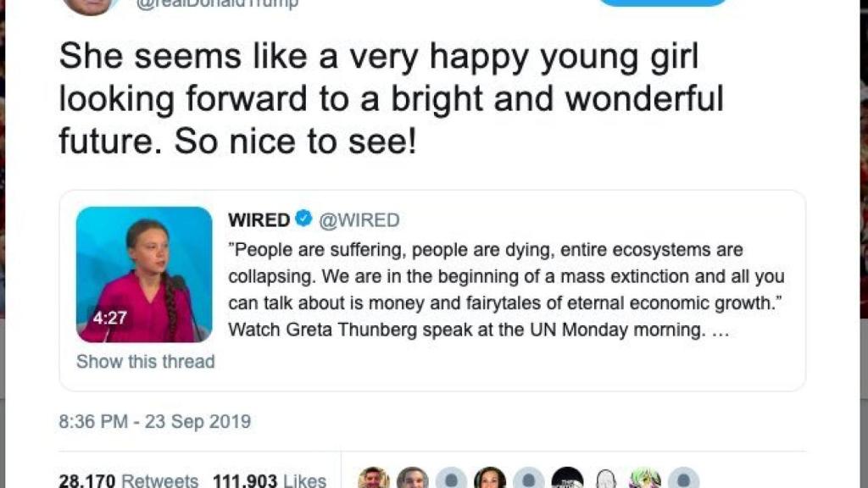Click the black logo liker avatar

[568, 480]
